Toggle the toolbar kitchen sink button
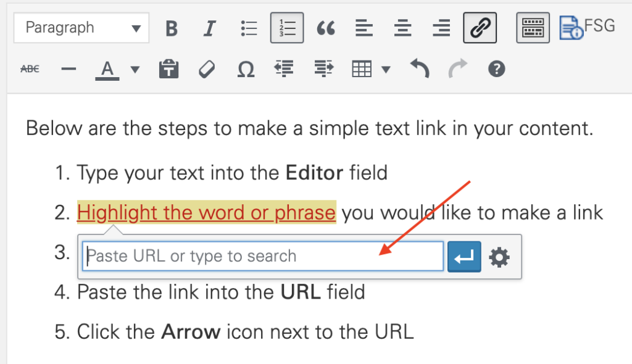This screenshot has width=632, height=364. tap(533, 28)
